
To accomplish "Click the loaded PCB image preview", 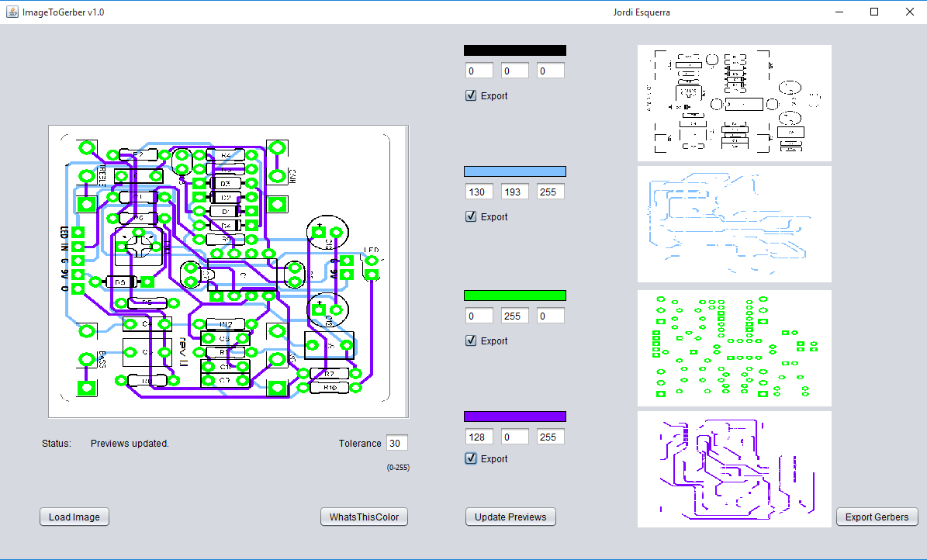I will click(x=228, y=270).
